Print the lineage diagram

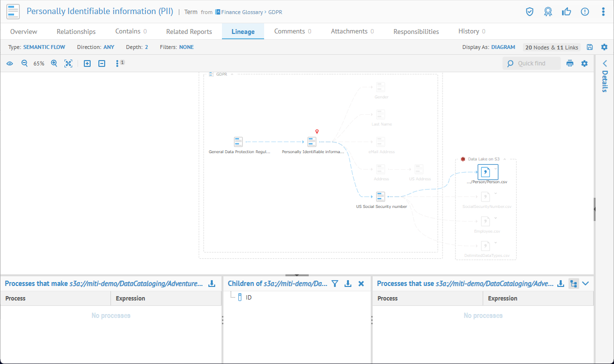coord(570,63)
